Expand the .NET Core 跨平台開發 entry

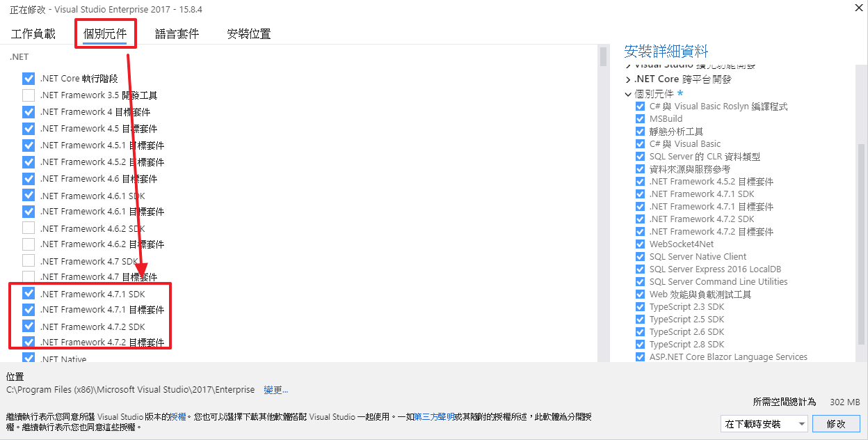629,79
